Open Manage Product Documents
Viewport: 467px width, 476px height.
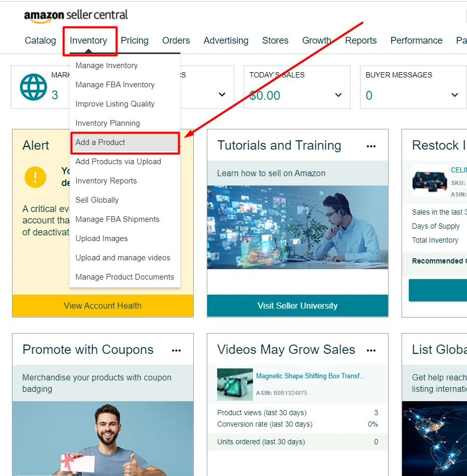125,277
